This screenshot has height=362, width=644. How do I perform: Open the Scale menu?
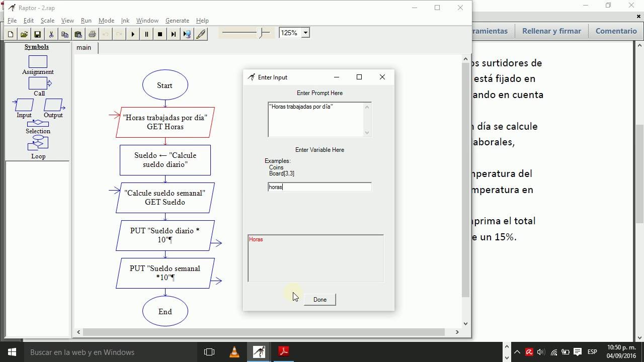pos(47,21)
